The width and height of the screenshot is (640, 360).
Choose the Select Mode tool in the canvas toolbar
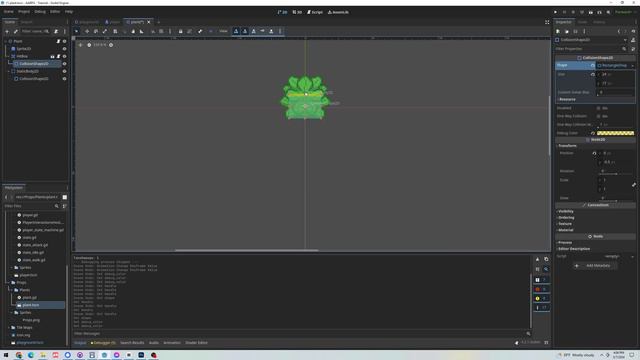point(76,31)
